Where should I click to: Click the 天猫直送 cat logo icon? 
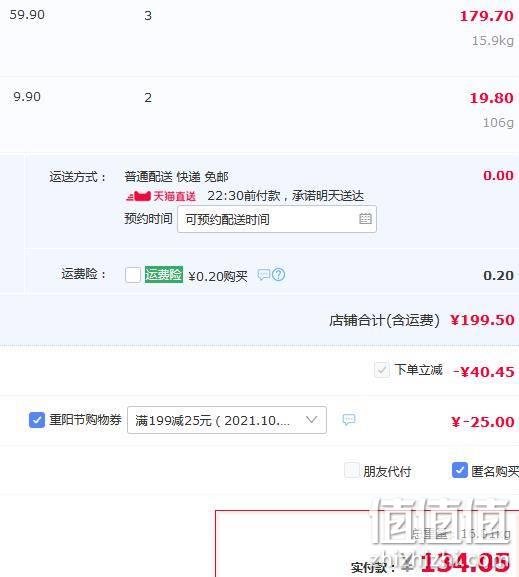click(x=138, y=196)
